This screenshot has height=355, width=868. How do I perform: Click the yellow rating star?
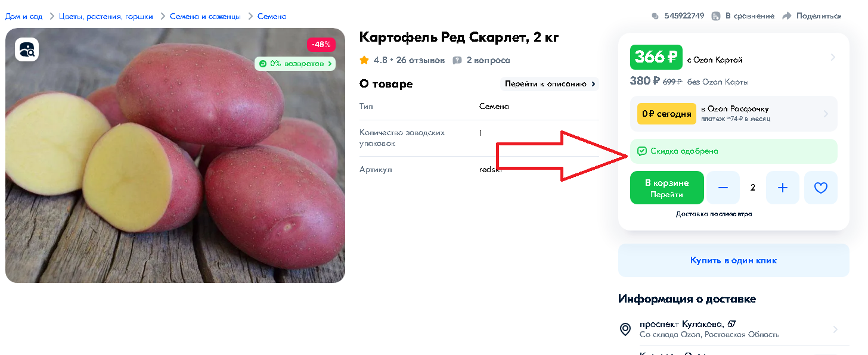[364, 60]
